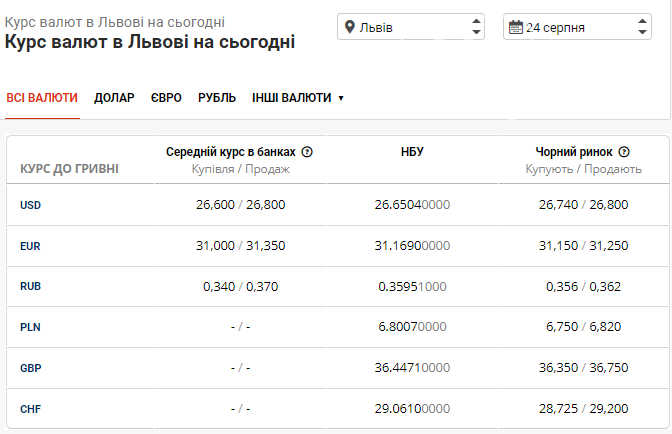Open the PLN currency link
The height and width of the screenshot is (434, 672).
[30, 327]
